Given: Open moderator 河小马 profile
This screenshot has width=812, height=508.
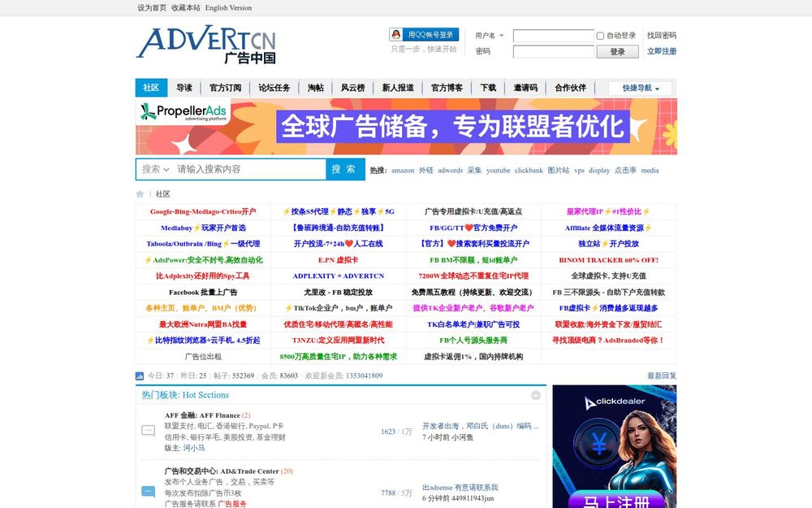Looking at the screenshot, I should 194,448.
